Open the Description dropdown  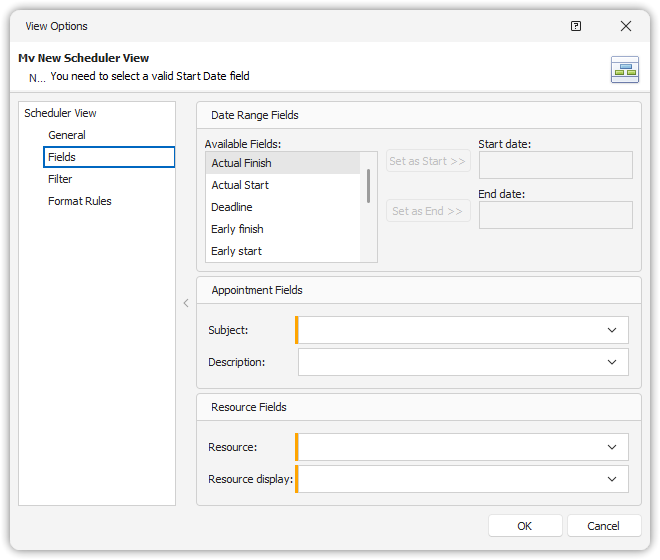(x=612, y=362)
